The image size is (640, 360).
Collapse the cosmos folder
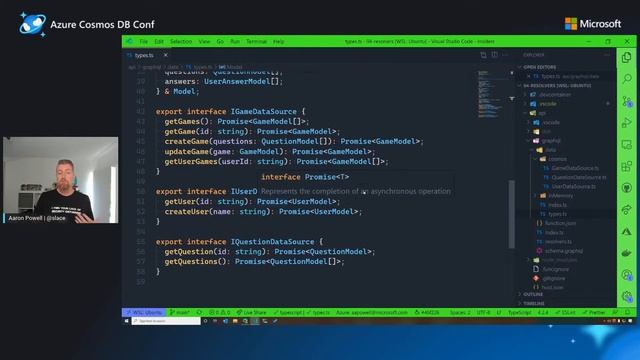tap(557, 159)
